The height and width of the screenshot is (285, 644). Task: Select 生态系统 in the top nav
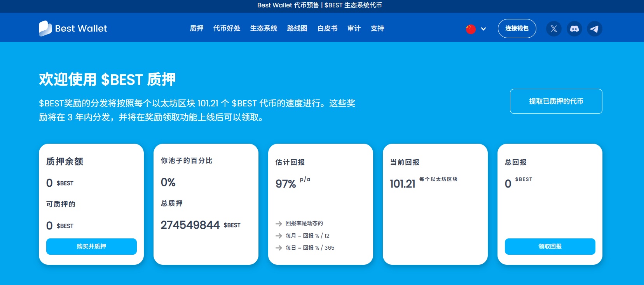[264, 28]
